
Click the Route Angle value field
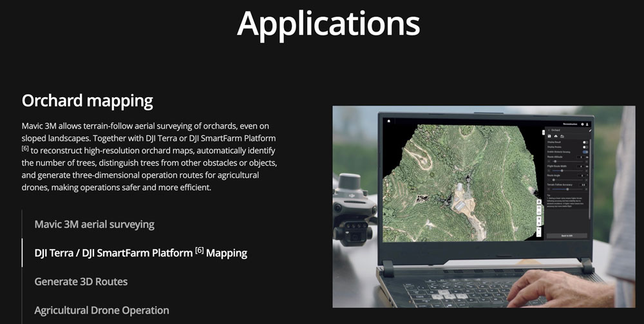click(582, 176)
